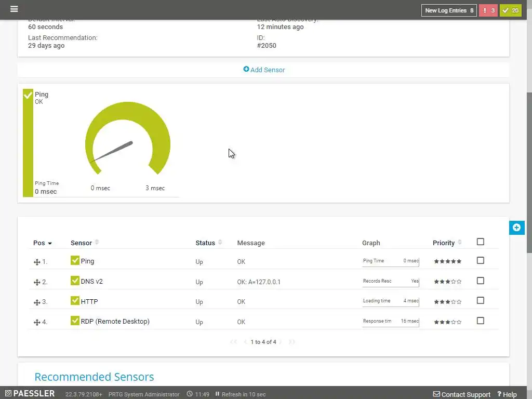Click move handle of RDP row
This screenshot has height=399, width=532.
37,322
